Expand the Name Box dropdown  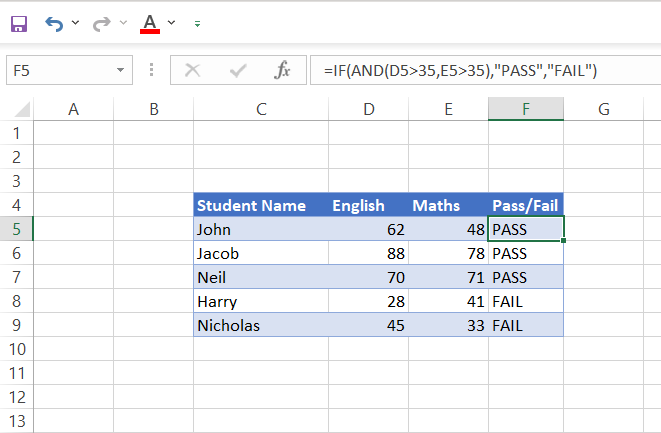point(120,70)
